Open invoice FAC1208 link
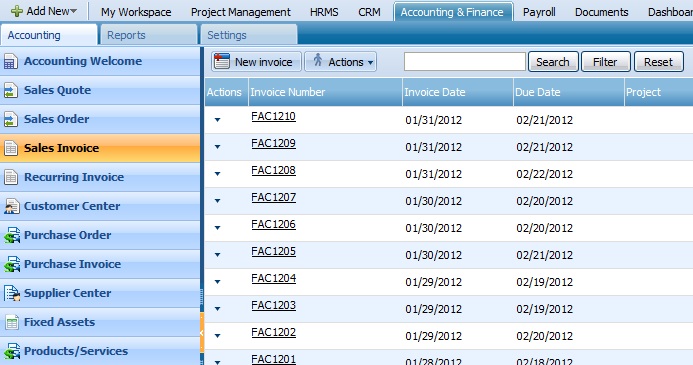 point(274,170)
